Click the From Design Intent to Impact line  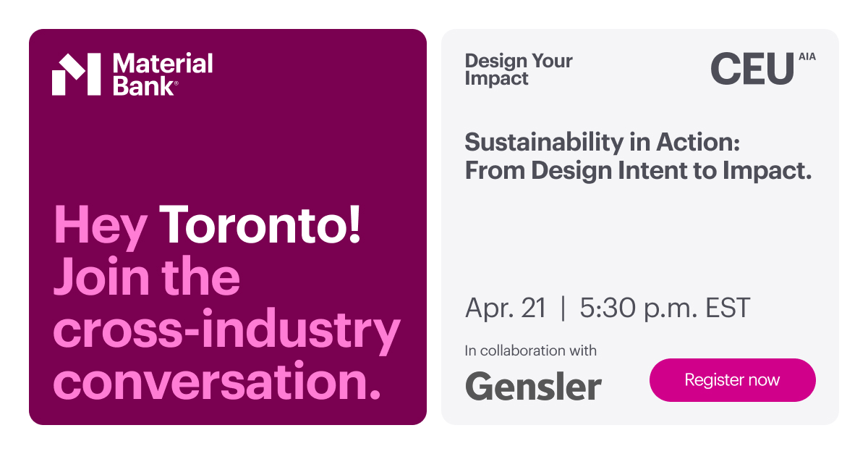tap(638, 170)
